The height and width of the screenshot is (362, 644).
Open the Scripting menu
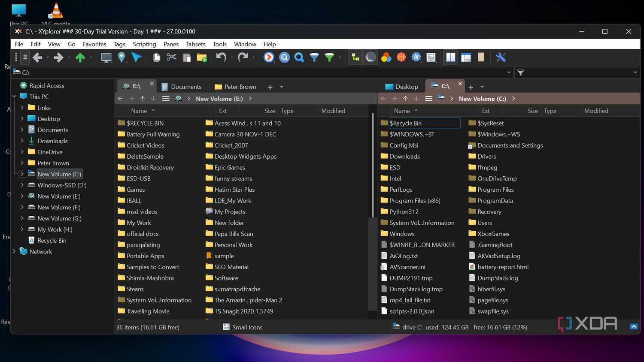pyautogui.click(x=144, y=44)
